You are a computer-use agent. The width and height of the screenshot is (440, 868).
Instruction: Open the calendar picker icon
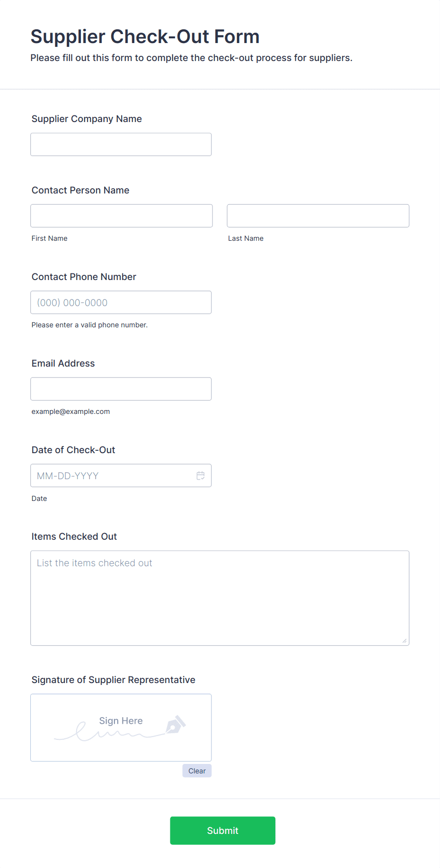[201, 475]
